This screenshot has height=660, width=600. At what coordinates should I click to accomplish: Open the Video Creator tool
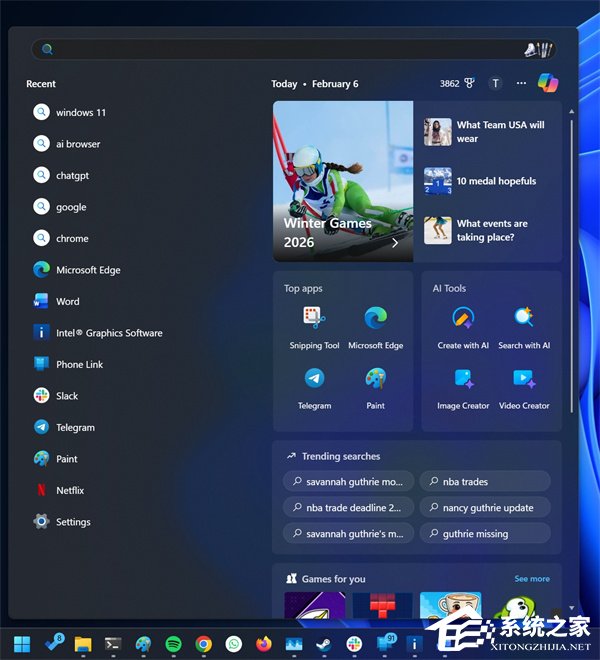(524, 389)
